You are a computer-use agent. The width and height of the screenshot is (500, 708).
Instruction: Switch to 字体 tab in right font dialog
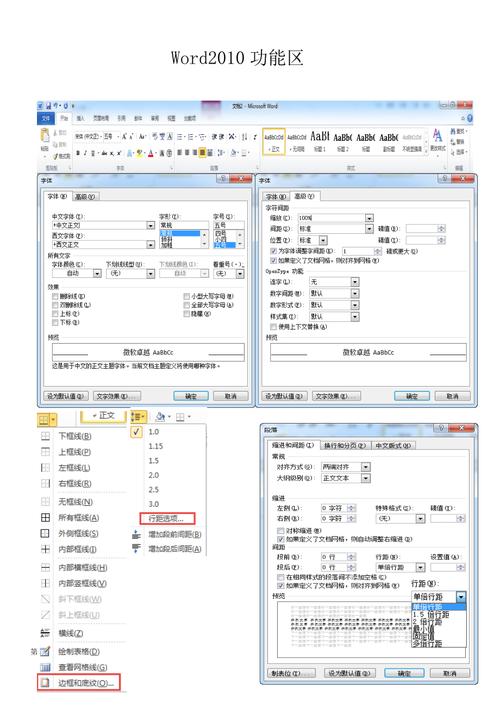(x=276, y=197)
